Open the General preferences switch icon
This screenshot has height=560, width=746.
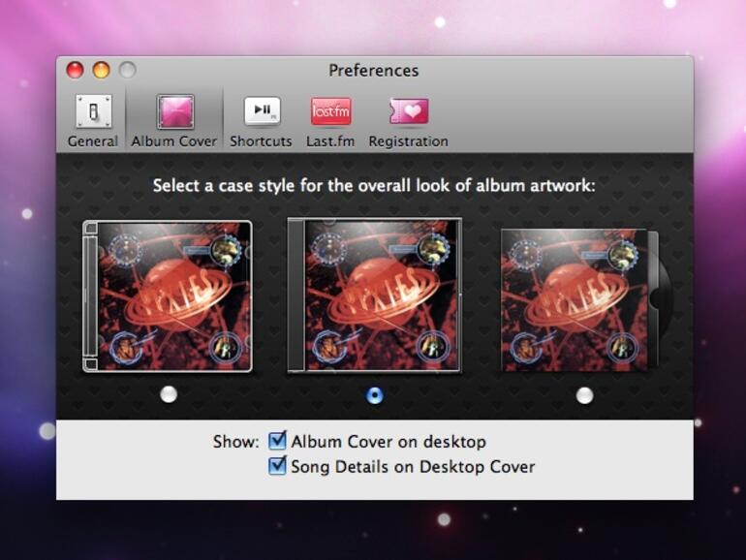(94, 111)
